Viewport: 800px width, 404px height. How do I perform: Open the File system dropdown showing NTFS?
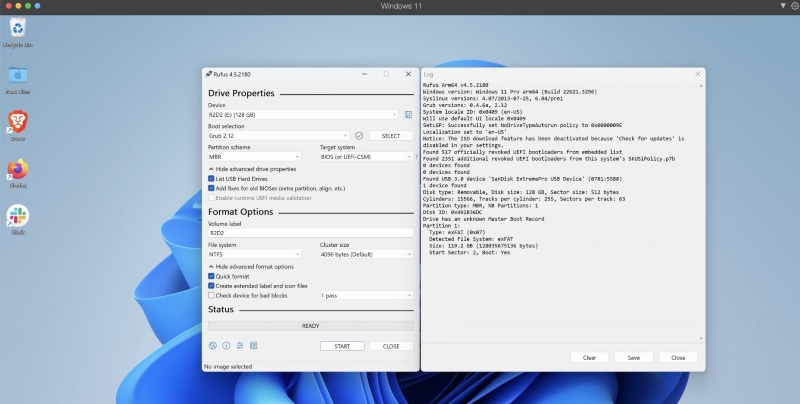pyautogui.click(x=254, y=254)
